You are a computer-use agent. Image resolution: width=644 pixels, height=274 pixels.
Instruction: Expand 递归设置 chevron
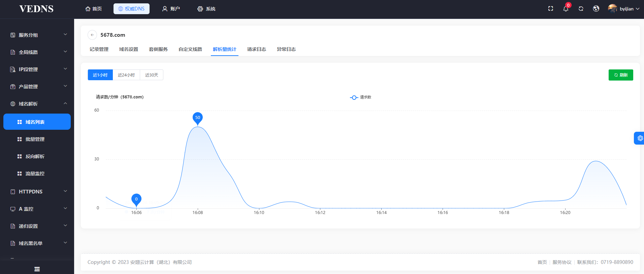(x=65, y=225)
